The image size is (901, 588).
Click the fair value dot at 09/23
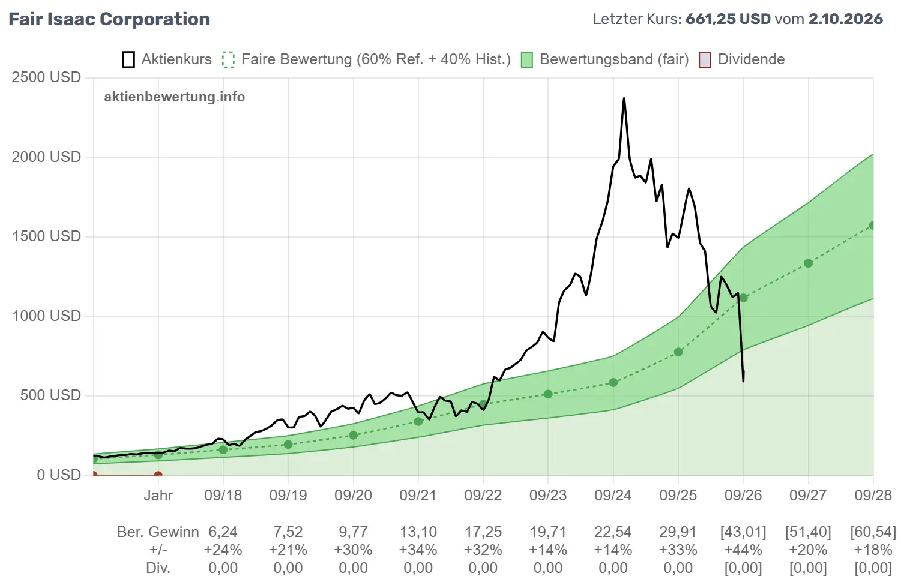(548, 394)
